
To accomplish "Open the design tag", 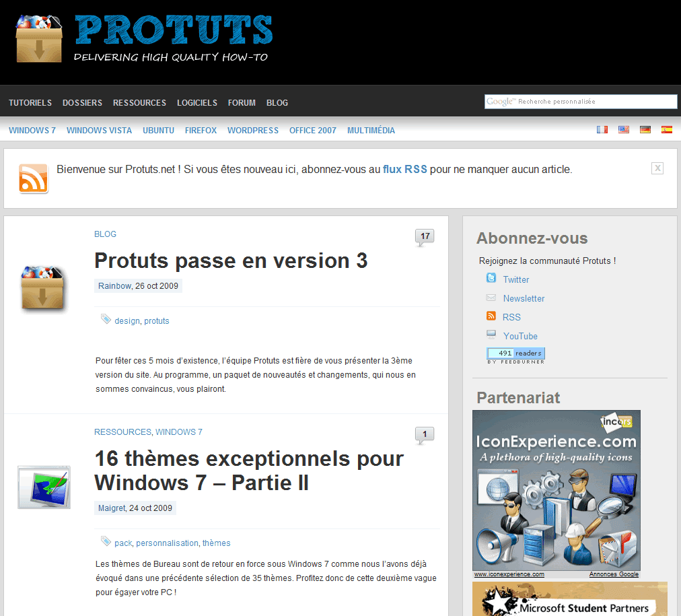I will [127, 321].
